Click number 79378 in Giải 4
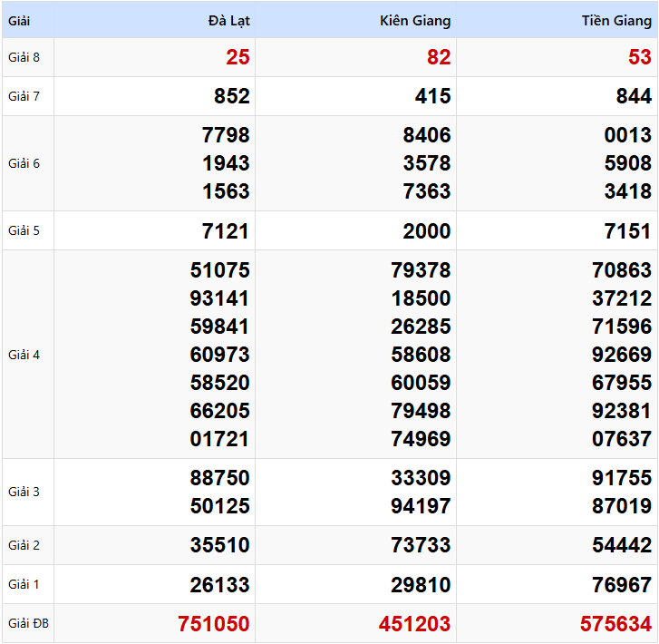This screenshot has width=659, height=644. [421, 270]
